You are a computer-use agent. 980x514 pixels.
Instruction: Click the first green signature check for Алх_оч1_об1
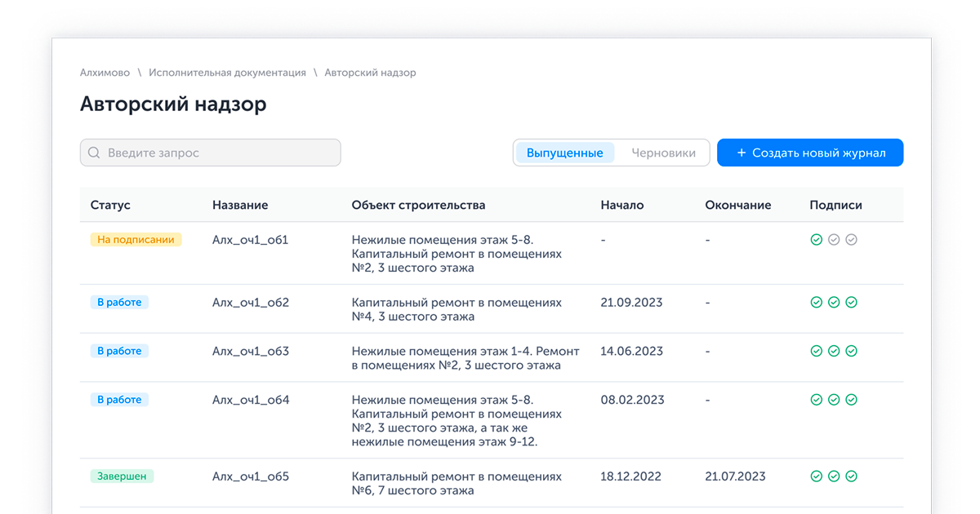point(816,240)
